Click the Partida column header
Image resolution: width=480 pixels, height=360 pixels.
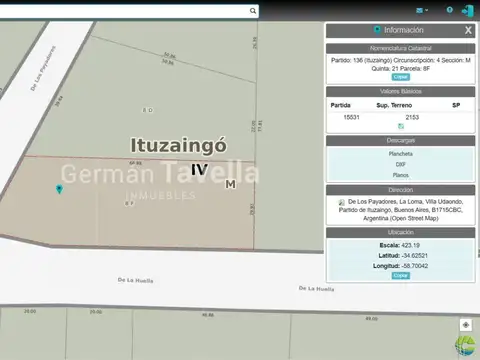pos(340,105)
